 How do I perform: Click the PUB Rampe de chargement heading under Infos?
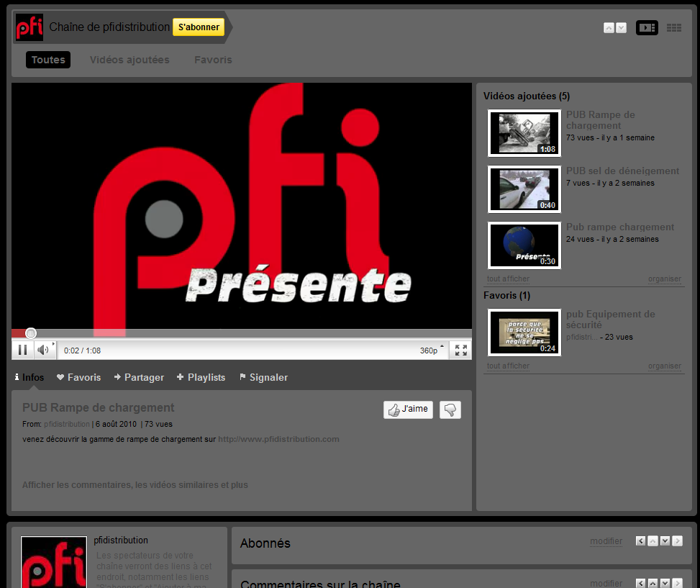point(99,407)
